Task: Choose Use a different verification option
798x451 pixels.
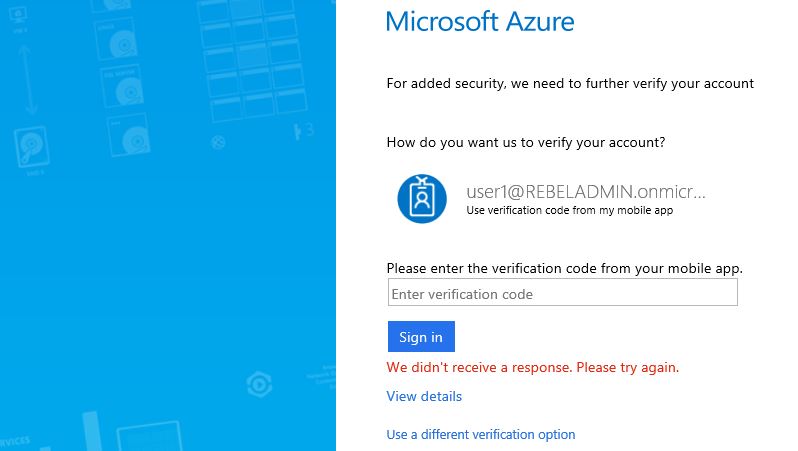Action: point(480,434)
